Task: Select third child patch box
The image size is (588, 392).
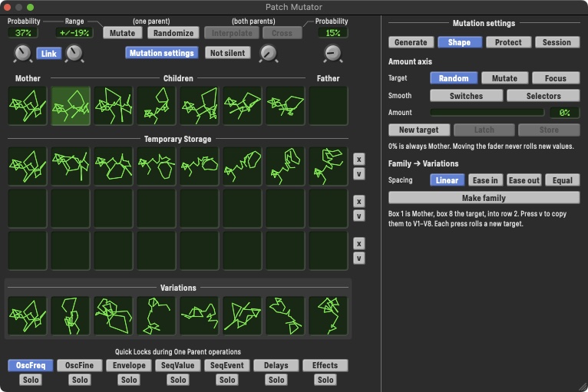Action: tap(157, 106)
